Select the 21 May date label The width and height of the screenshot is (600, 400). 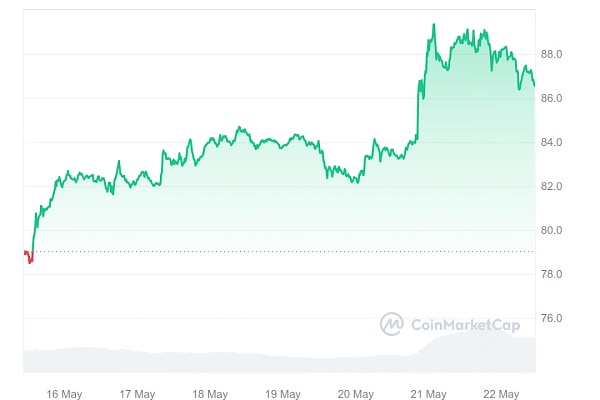pos(429,393)
